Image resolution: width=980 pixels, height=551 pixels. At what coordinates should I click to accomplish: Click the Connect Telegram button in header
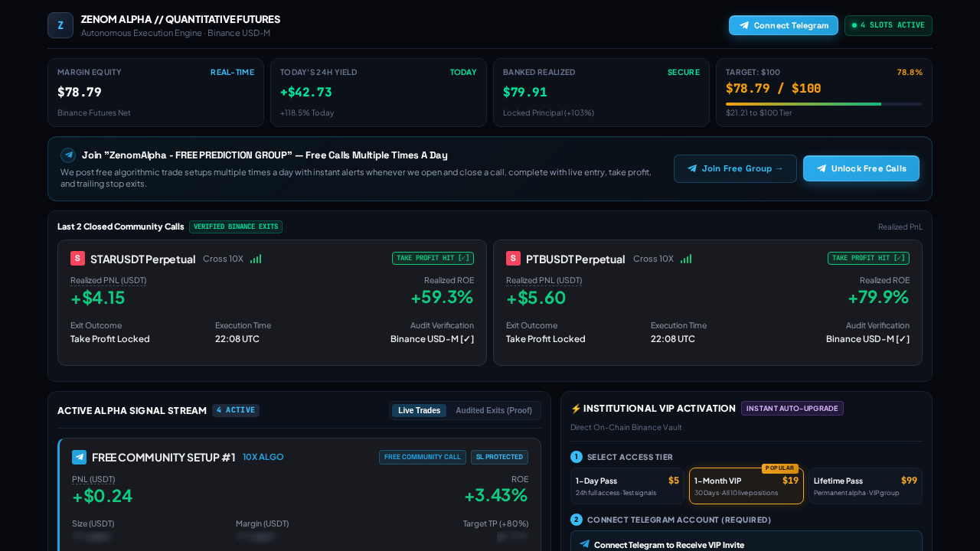[x=783, y=25]
